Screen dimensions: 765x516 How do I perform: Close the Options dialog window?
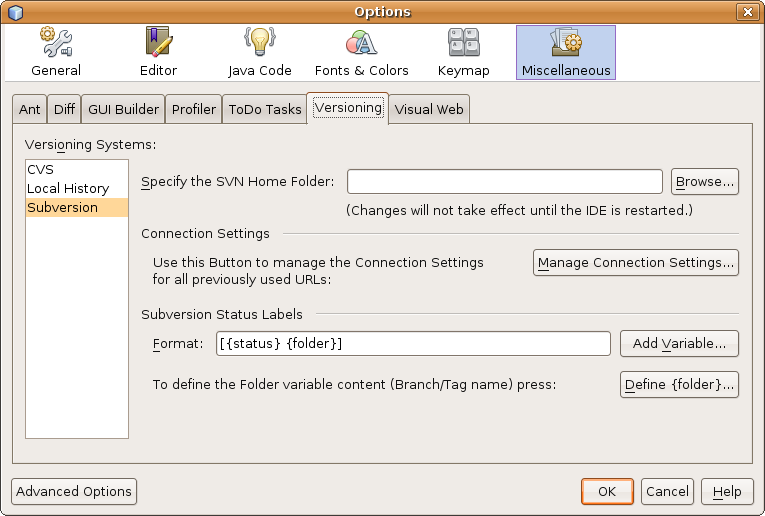click(x=747, y=12)
